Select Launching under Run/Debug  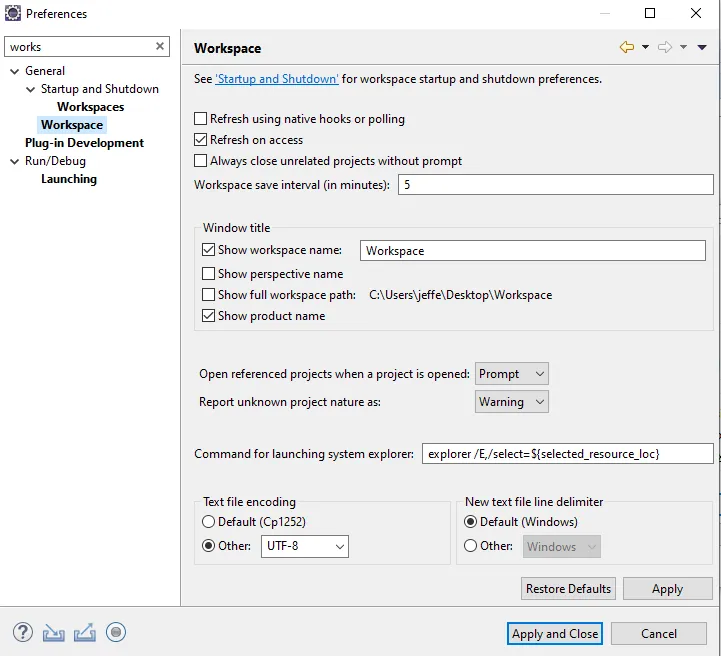(69, 179)
